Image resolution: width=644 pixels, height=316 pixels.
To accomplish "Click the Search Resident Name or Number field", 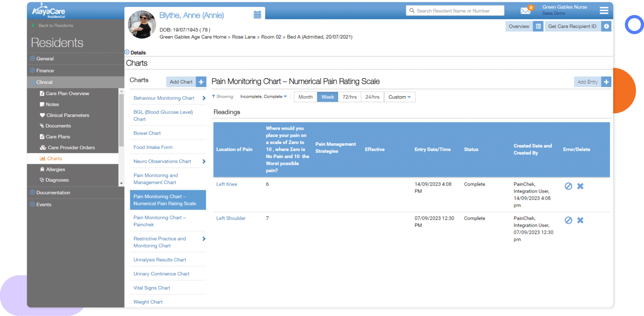I will point(455,11).
